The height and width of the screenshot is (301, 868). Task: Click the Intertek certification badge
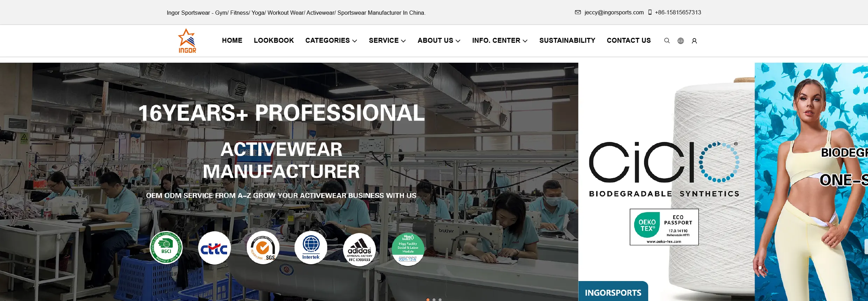point(311,247)
